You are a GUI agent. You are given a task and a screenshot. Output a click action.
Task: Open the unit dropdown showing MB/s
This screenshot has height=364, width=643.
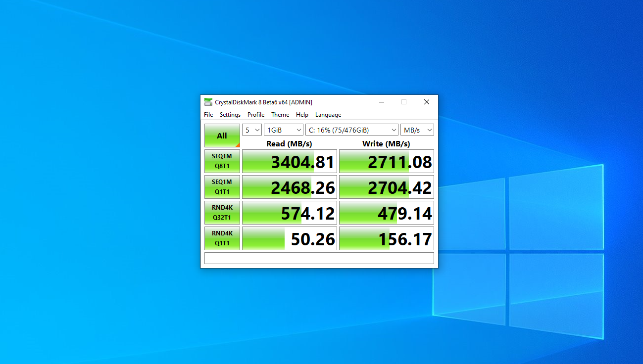click(x=417, y=130)
